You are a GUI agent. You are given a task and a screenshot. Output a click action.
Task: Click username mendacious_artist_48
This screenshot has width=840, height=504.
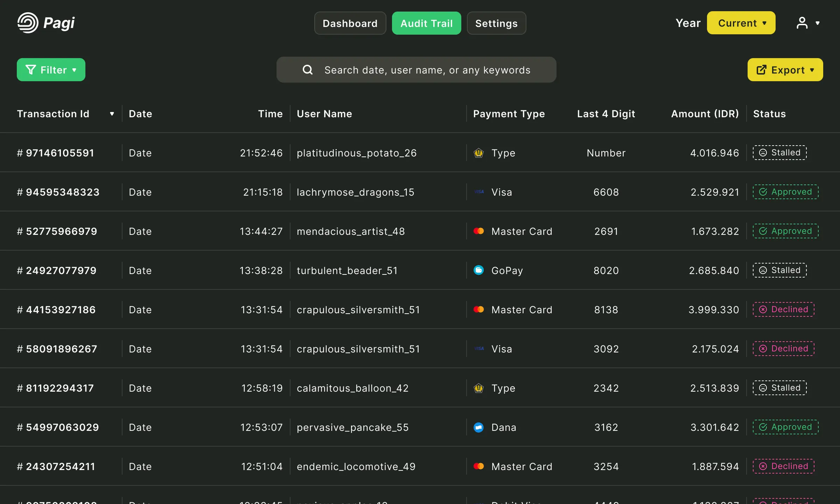pos(351,231)
